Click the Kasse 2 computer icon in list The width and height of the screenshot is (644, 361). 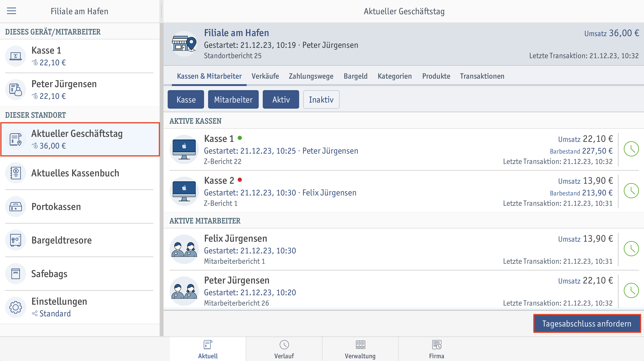click(184, 191)
